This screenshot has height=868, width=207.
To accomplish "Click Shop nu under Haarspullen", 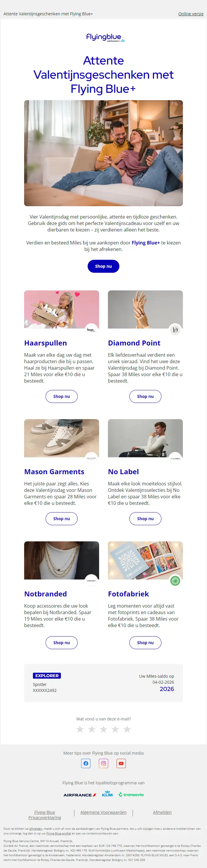I will [x=61, y=396].
